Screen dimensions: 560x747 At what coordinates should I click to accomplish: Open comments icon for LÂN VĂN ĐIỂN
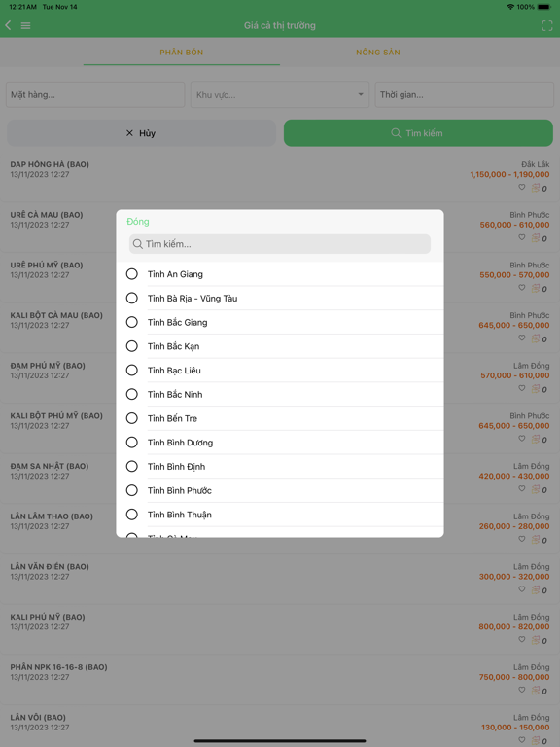coord(536,589)
